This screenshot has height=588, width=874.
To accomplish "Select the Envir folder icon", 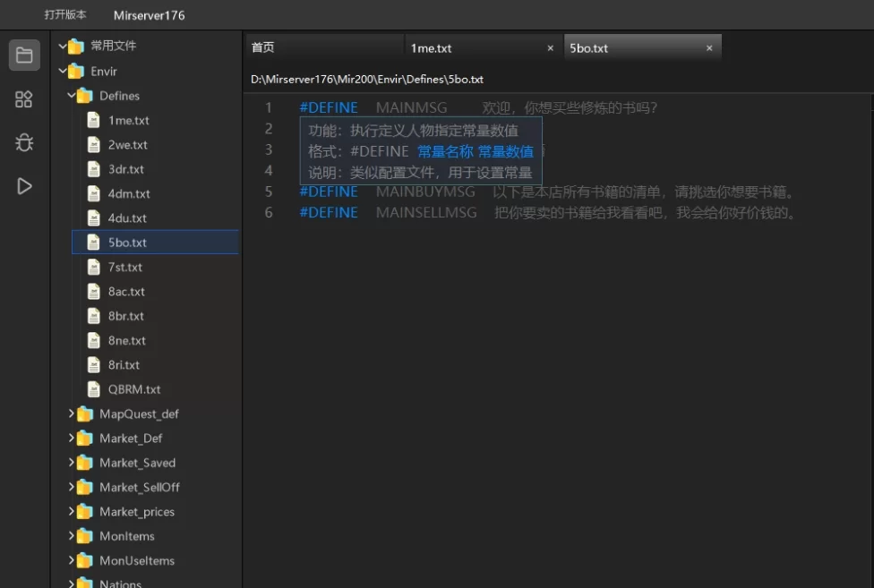I will (76, 72).
